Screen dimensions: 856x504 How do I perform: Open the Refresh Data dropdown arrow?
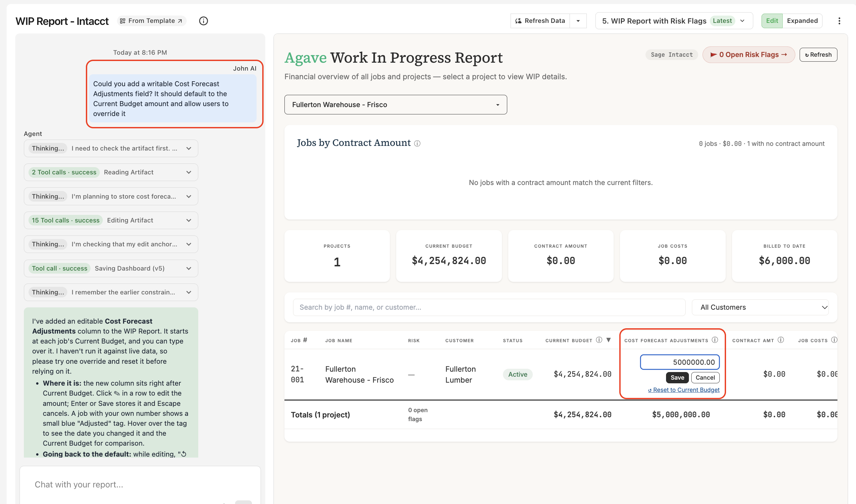point(578,21)
